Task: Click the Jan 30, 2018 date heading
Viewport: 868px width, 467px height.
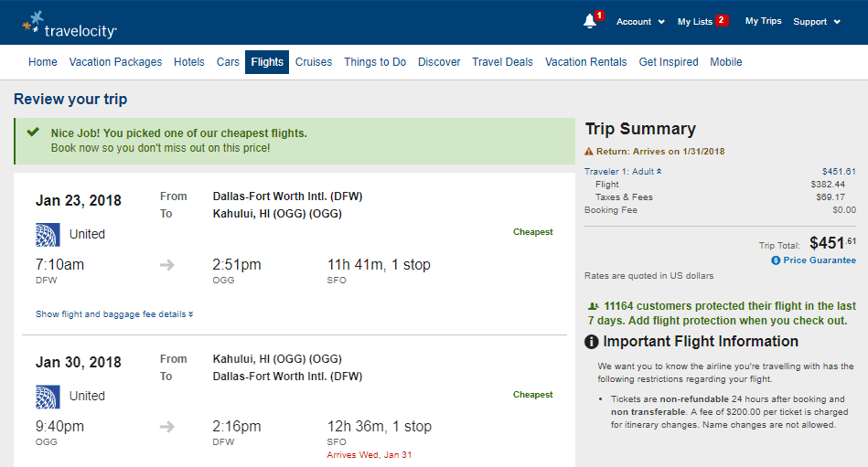Action: 79,363
